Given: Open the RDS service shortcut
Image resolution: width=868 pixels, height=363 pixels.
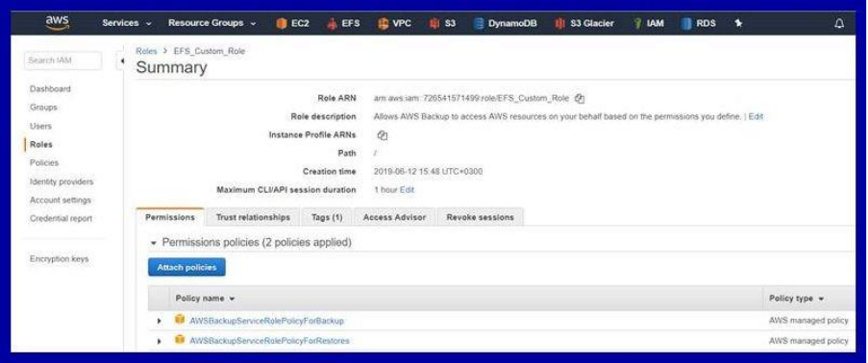Looking at the screenshot, I should 699,23.
